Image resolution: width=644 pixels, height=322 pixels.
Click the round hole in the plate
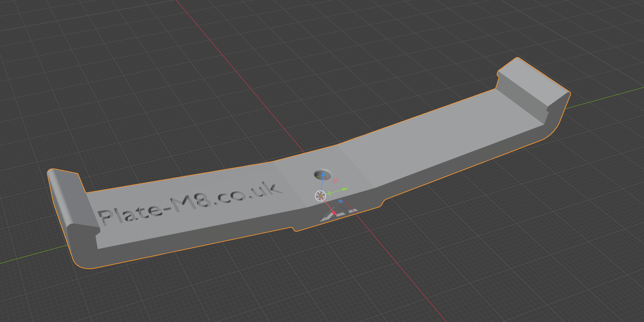[323, 174]
